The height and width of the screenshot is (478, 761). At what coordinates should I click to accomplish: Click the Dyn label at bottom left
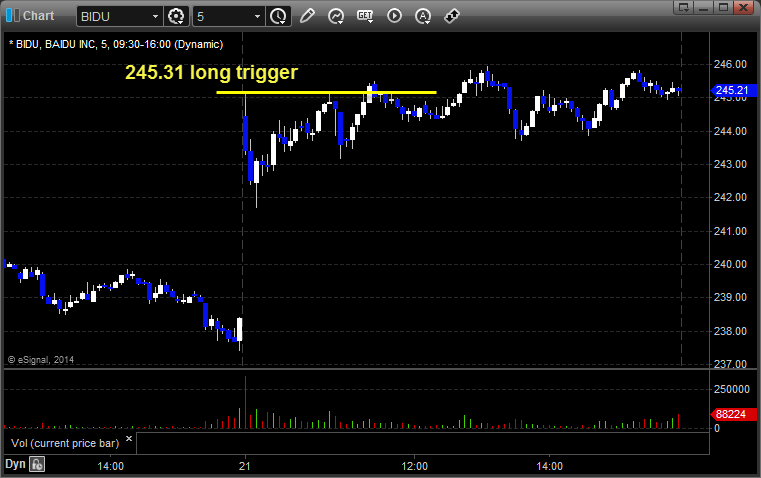pyautogui.click(x=15, y=464)
